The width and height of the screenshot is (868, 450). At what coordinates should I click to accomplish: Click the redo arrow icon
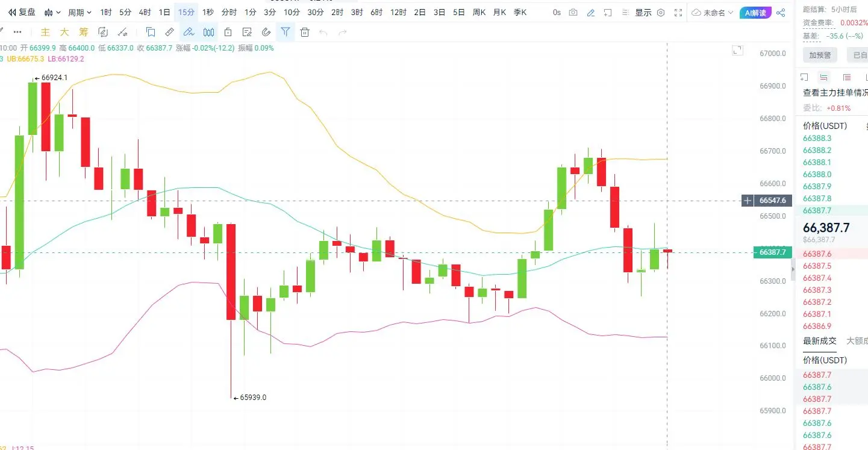(343, 32)
